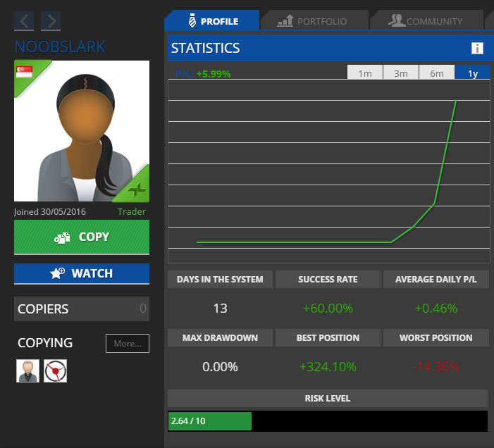Open the second copied trader steering wheel avatar

(55, 371)
